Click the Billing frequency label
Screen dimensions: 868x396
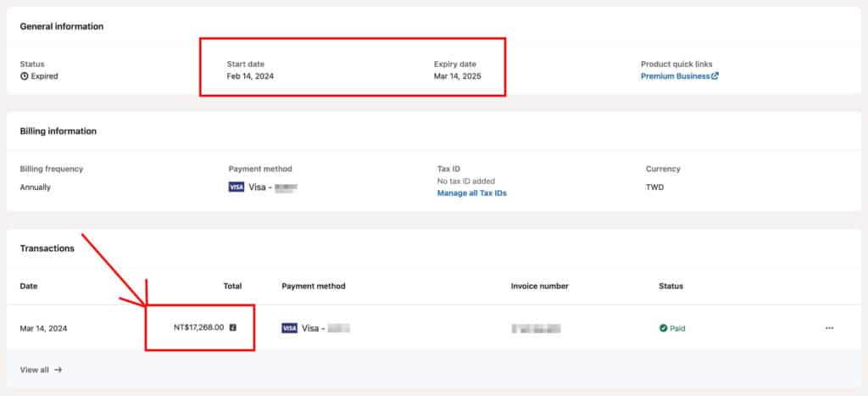pyautogui.click(x=52, y=169)
